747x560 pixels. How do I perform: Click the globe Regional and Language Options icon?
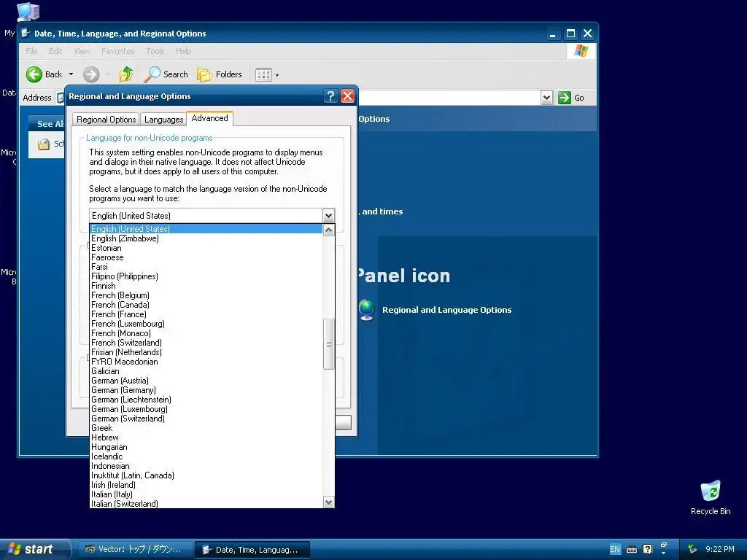point(367,309)
